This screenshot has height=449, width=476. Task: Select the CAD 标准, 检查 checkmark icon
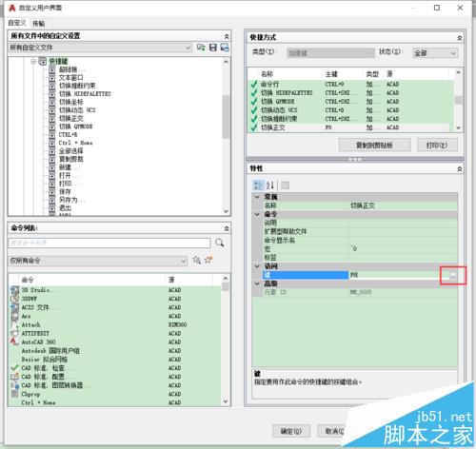pyautogui.click(x=14, y=368)
